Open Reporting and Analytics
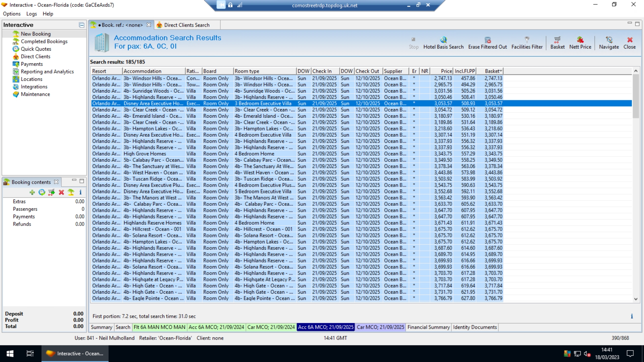Image resolution: width=644 pixels, height=362 pixels. point(47,72)
